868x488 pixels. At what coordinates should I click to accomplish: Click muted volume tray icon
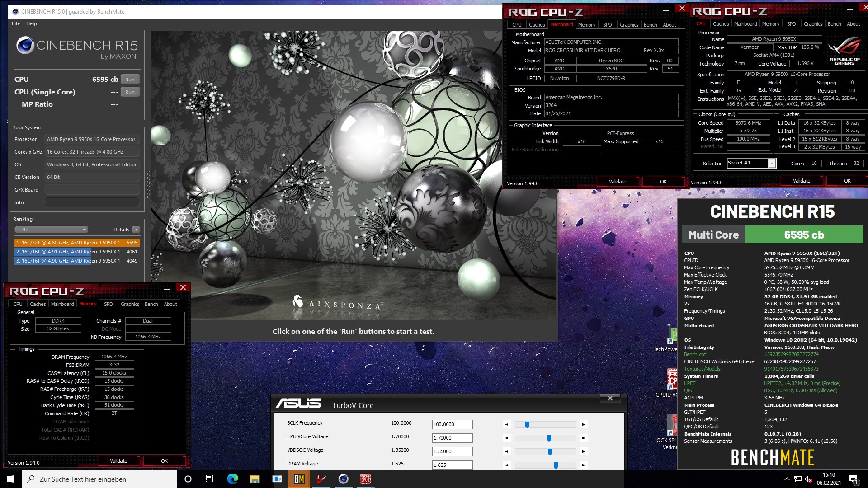pos(809,479)
